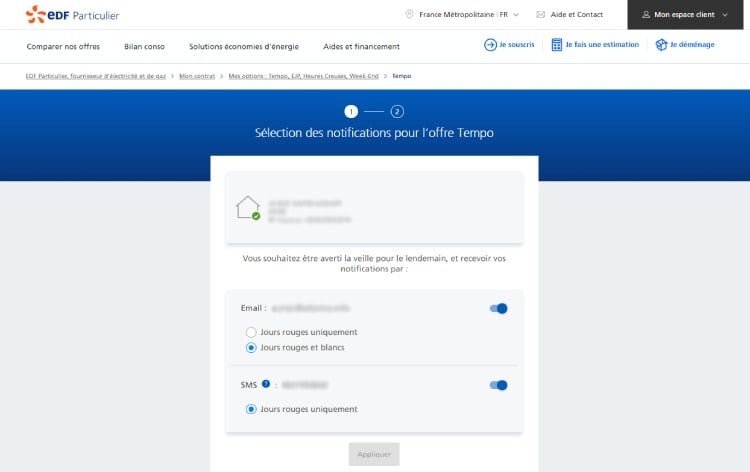Open the EDF Particulier logo homepage
The height and width of the screenshot is (472, 750).
point(72,14)
